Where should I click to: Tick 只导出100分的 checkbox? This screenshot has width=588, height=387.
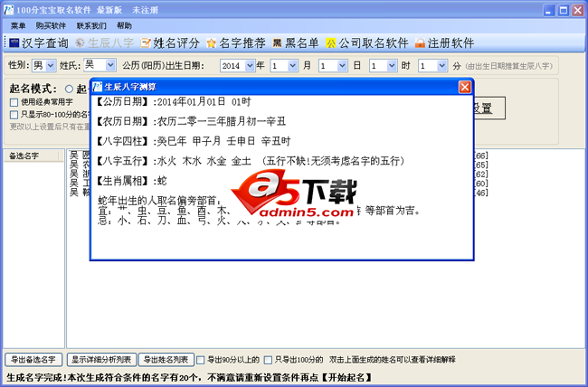pos(268,360)
